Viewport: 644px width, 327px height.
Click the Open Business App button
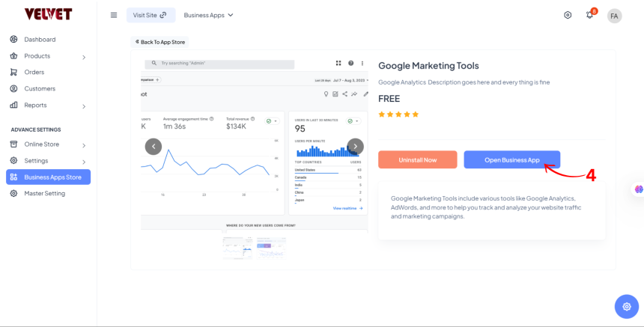pos(511,159)
